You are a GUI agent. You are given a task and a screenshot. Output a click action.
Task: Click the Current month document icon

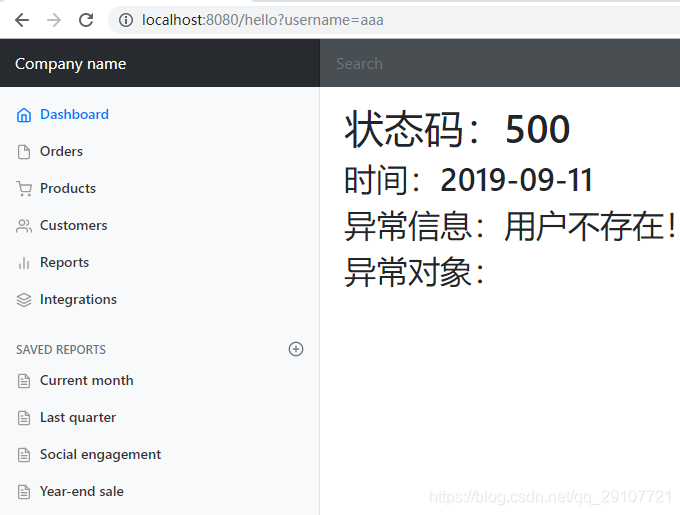[x=24, y=381]
